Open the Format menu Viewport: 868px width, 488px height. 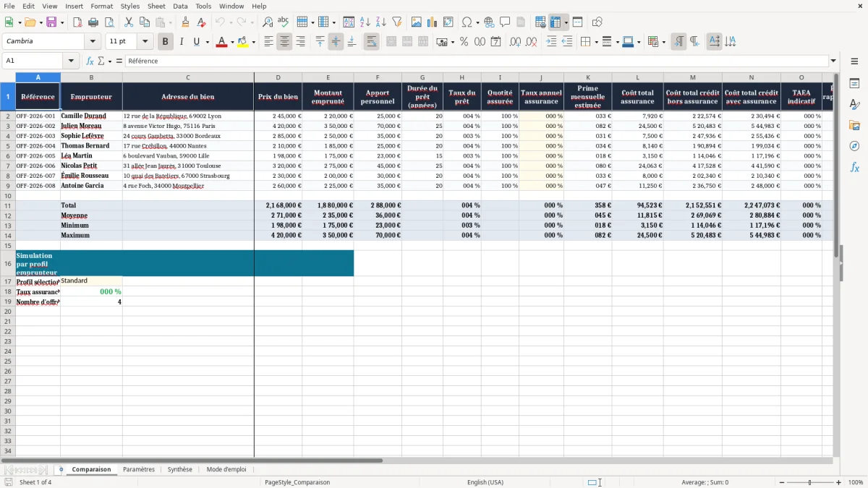pyautogui.click(x=102, y=6)
